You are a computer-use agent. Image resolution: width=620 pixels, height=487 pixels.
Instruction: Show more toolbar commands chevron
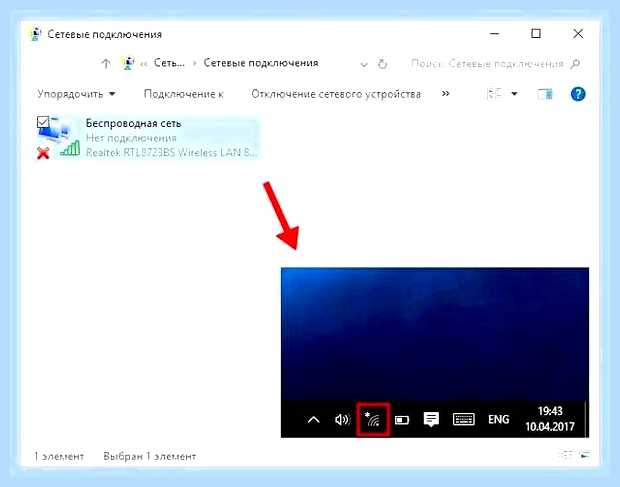[446, 94]
